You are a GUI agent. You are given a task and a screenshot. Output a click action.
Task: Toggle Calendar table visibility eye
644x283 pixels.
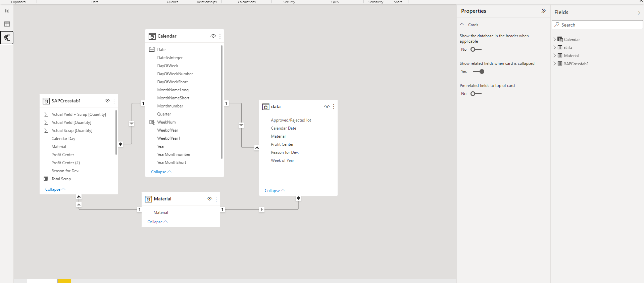tap(213, 36)
